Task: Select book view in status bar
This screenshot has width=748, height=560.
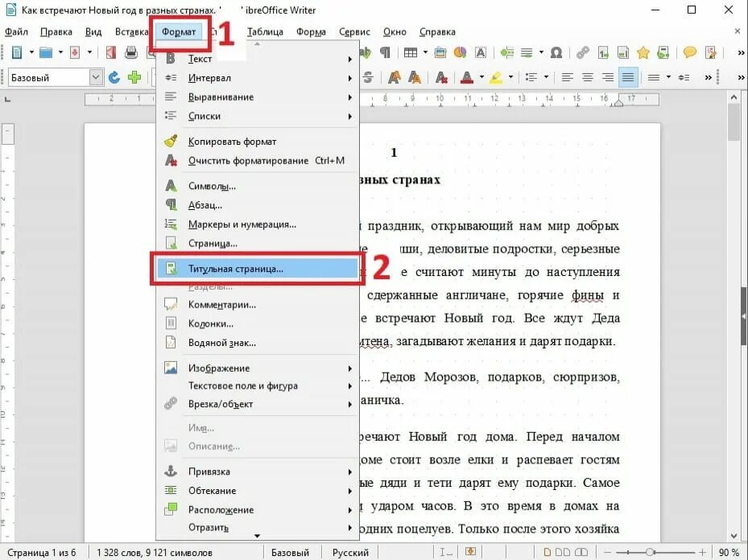Action: [581, 552]
